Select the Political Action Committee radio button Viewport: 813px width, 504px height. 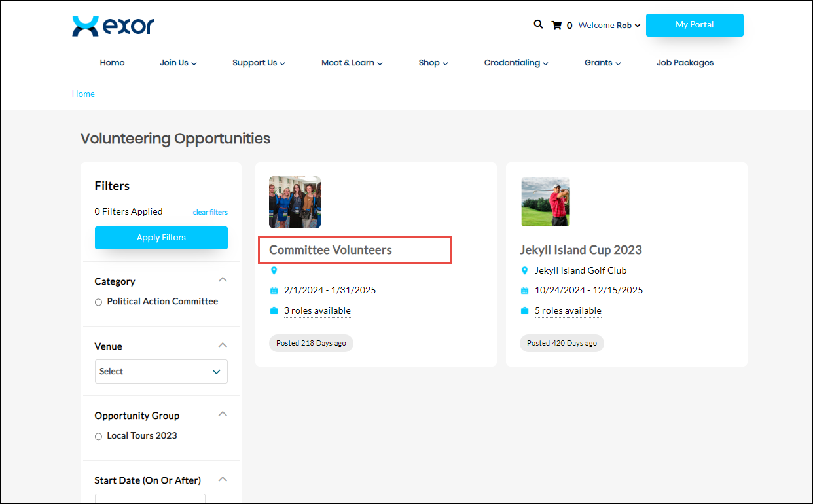99,302
